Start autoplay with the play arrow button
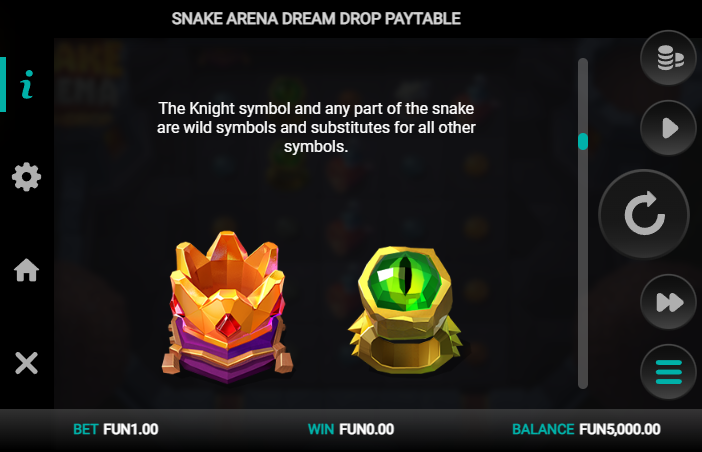This screenshot has height=452, width=702. tap(668, 128)
